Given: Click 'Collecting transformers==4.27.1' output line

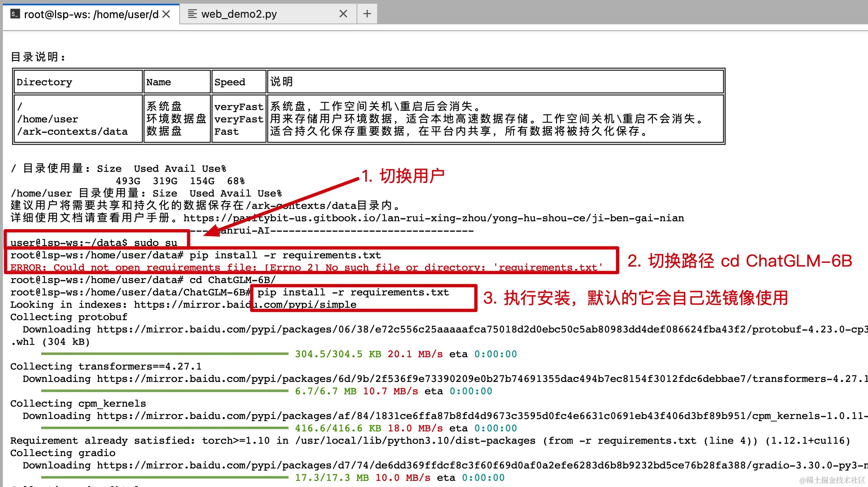Looking at the screenshot, I should pyautogui.click(x=106, y=366).
